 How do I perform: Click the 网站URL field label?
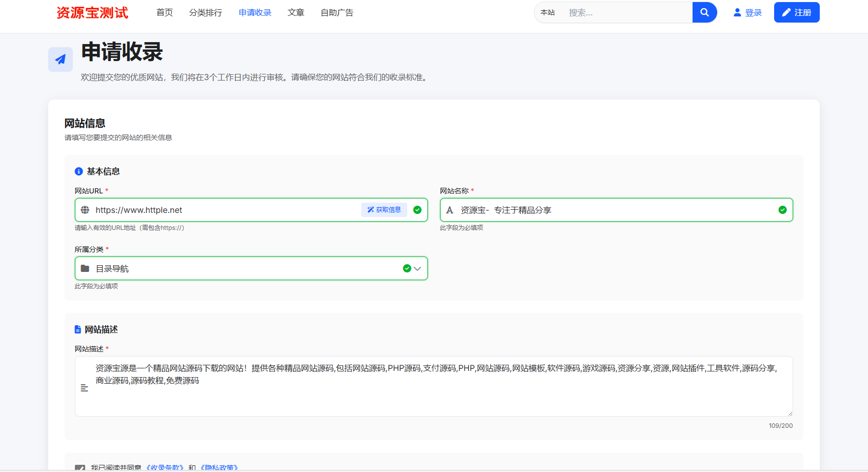click(x=89, y=191)
